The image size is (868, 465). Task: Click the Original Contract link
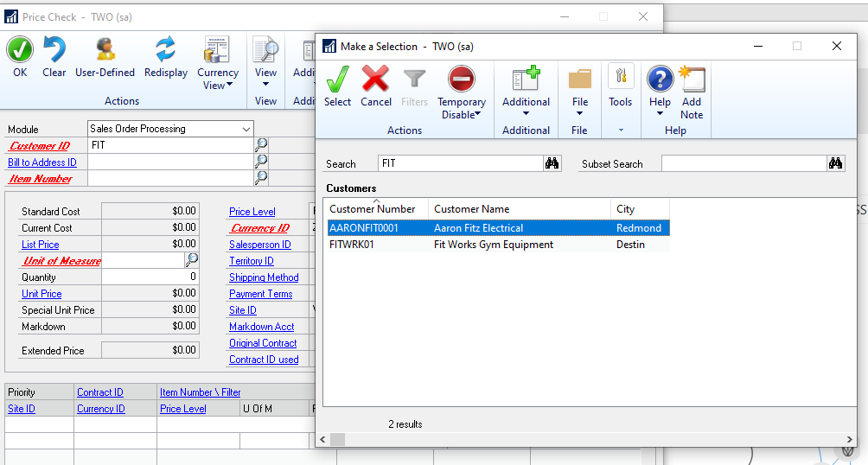pyautogui.click(x=263, y=343)
